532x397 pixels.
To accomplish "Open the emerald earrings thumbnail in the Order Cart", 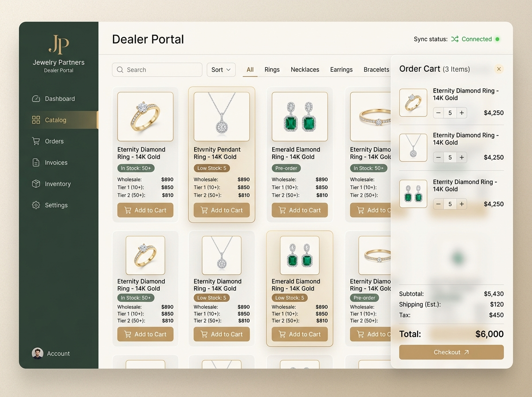I will click(x=413, y=194).
